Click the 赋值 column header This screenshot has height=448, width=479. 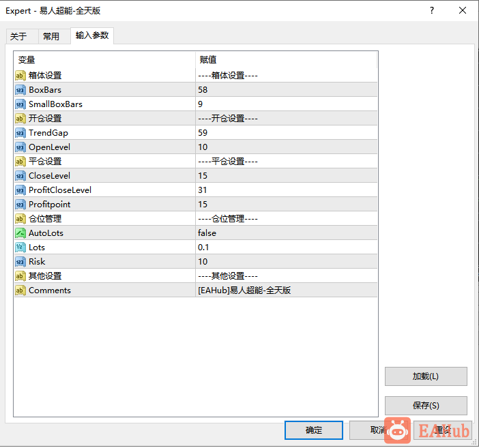[x=286, y=60]
